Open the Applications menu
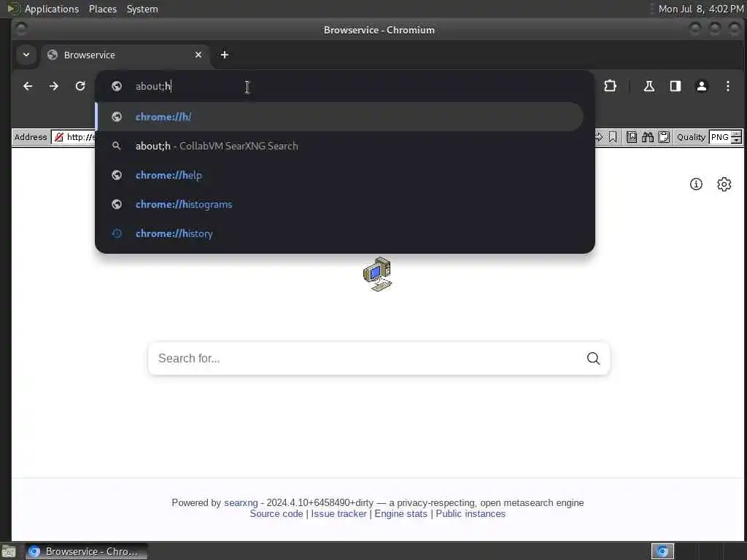The image size is (747, 560). (52, 9)
